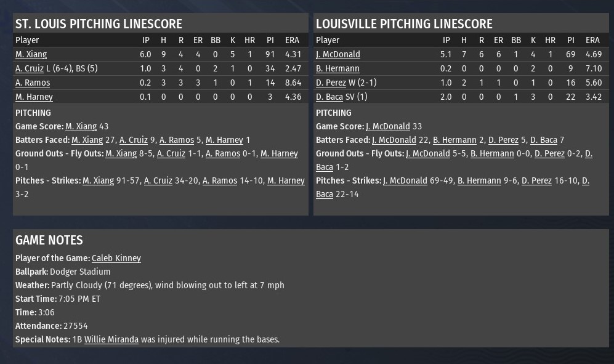Click D. Perez in Louisville Ground Outs line

click(x=549, y=153)
